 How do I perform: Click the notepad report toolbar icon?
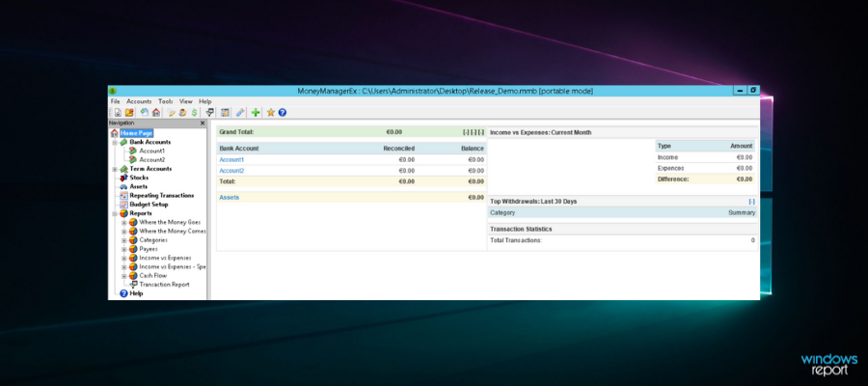point(226,112)
